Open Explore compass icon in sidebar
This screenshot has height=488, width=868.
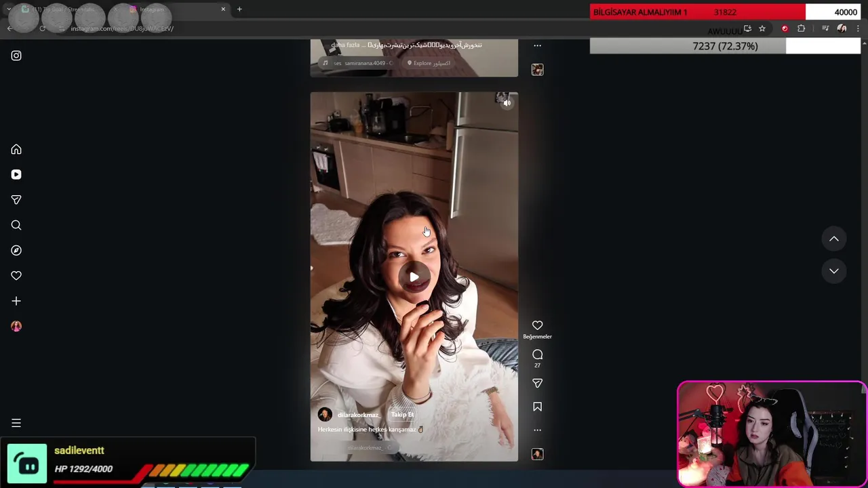[16, 250]
